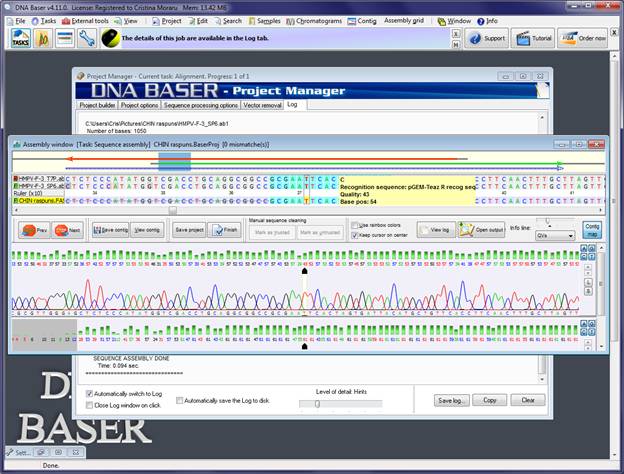Image resolution: width=624 pixels, height=474 pixels.
Task: Click the S button beside top chromatogram
Action: [x=589, y=291]
